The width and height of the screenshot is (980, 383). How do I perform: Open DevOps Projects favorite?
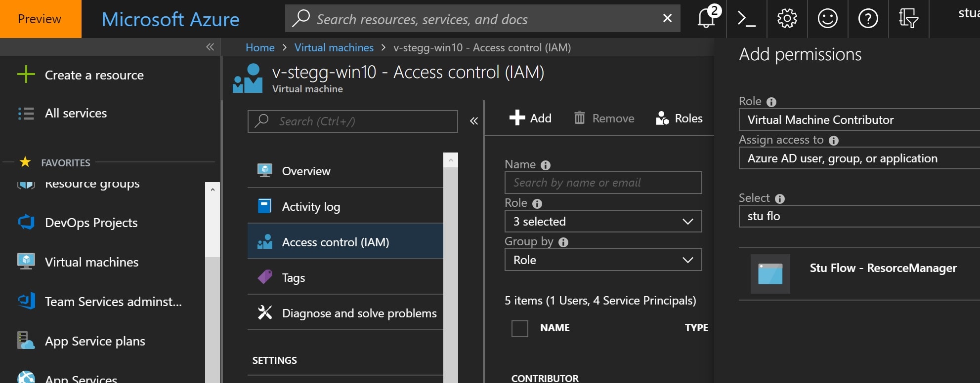pyautogui.click(x=91, y=222)
